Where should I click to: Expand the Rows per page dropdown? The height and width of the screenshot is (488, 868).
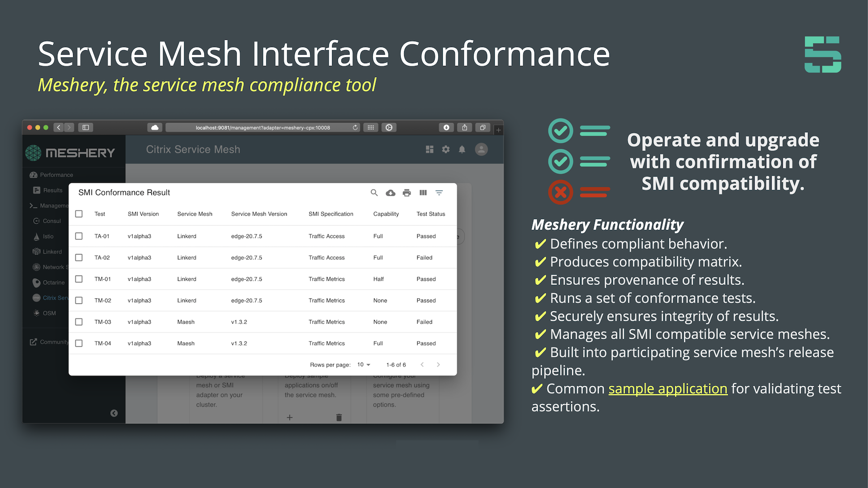pos(366,364)
